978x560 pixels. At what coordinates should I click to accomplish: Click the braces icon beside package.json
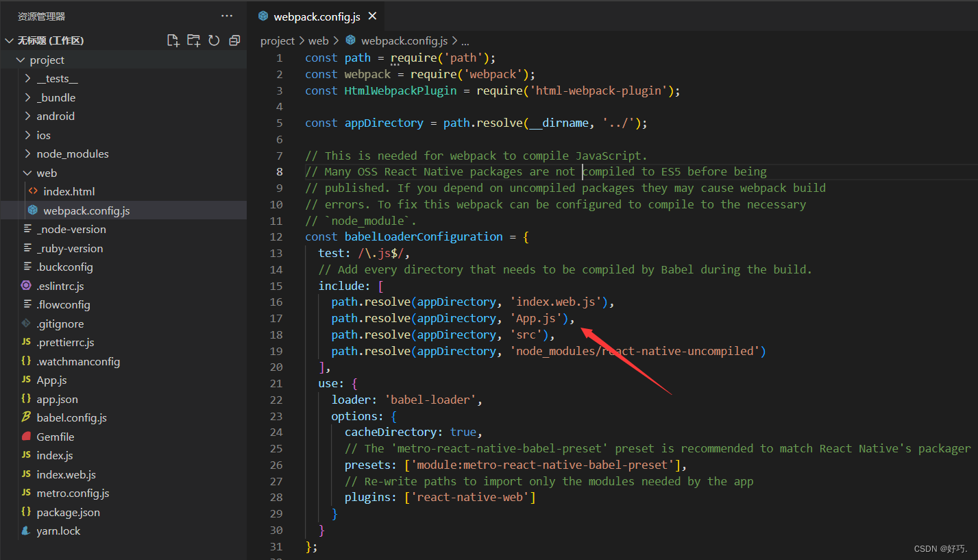pos(26,512)
